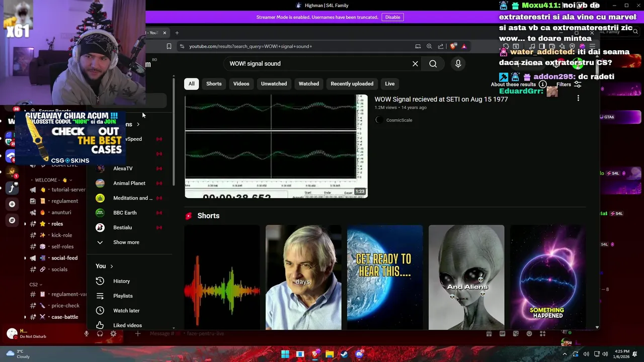This screenshot has height=362, width=644.
Task: Expand subscriptions with Show more
Action: [126, 242]
